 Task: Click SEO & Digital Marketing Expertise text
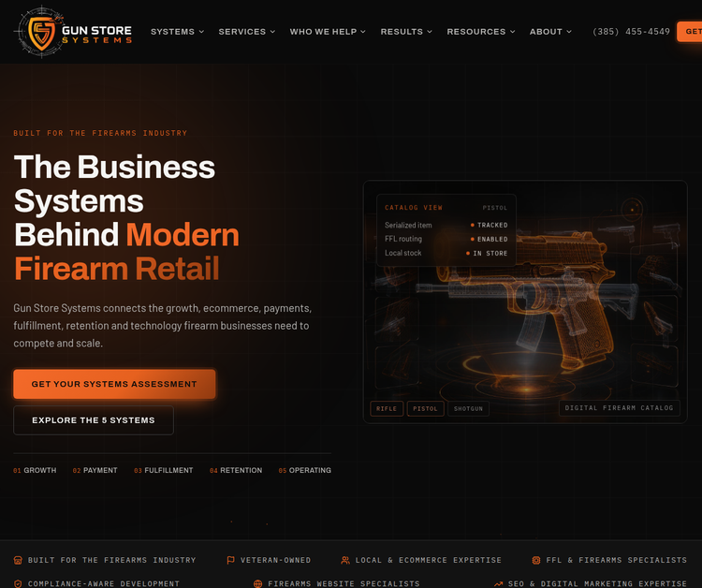597,584
